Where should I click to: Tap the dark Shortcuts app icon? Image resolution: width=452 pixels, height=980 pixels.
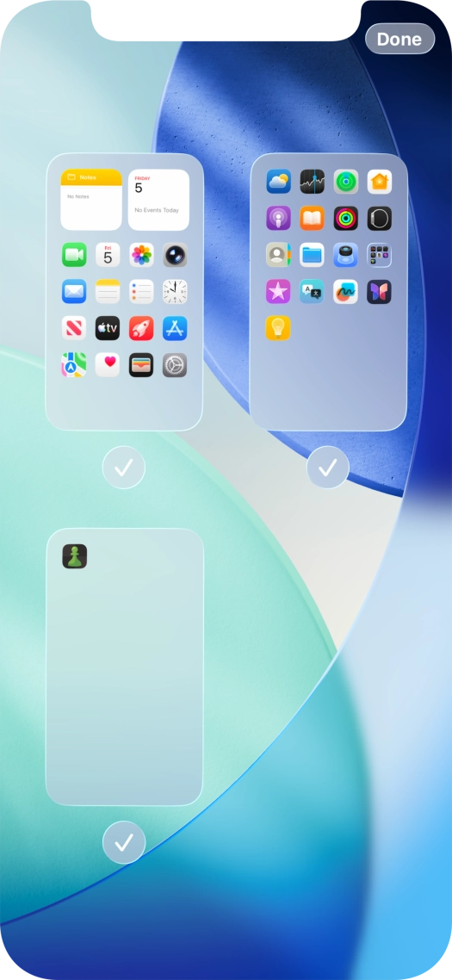380,291
